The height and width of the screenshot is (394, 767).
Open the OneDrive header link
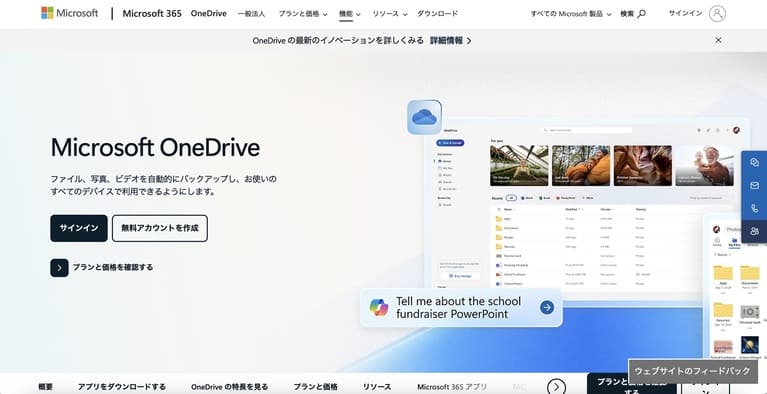[208, 14]
